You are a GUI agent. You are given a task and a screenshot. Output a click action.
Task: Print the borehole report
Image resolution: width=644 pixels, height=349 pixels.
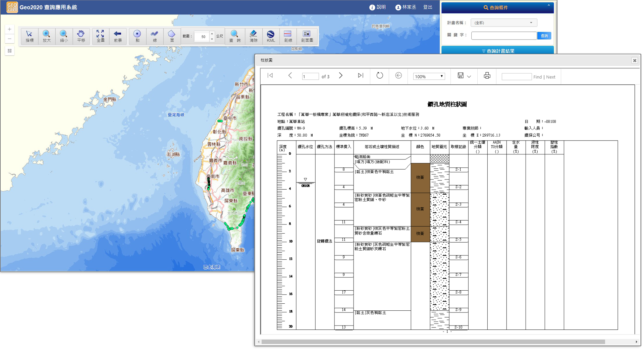[x=487, y=76]
